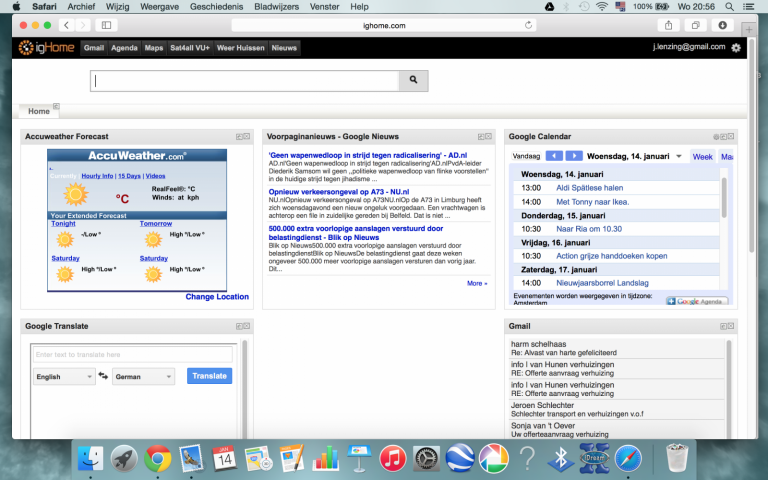Viewport: 768px width, 480px height.
Task: Click Vandaag button in Google Calendar
Action: (526, 156)
